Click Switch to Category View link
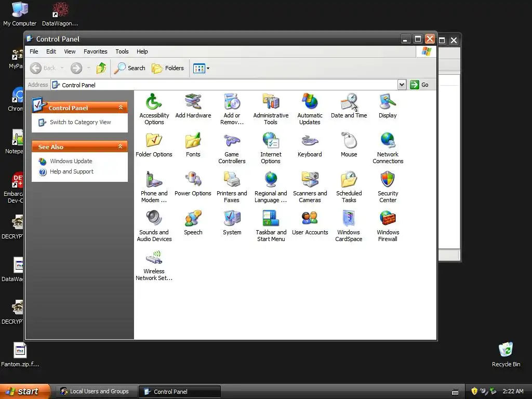This screenshot has height=399, width=532. [x=81, y=122]
